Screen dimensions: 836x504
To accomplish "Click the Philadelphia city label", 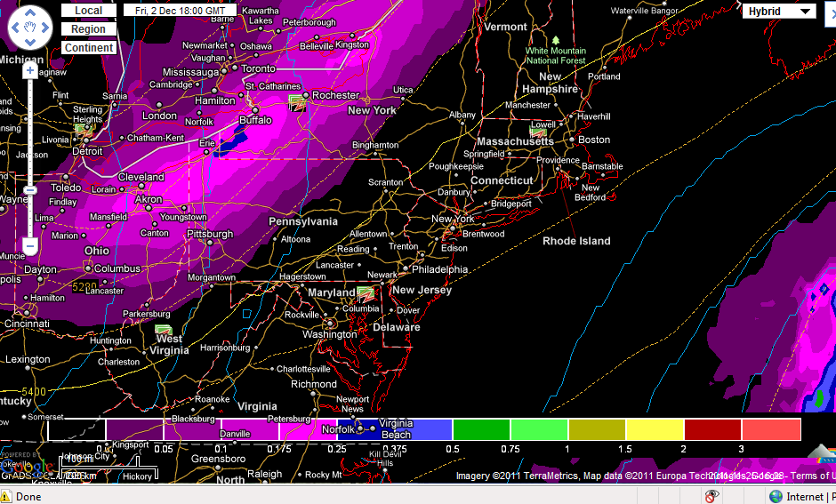I will [x=439, y=269].
